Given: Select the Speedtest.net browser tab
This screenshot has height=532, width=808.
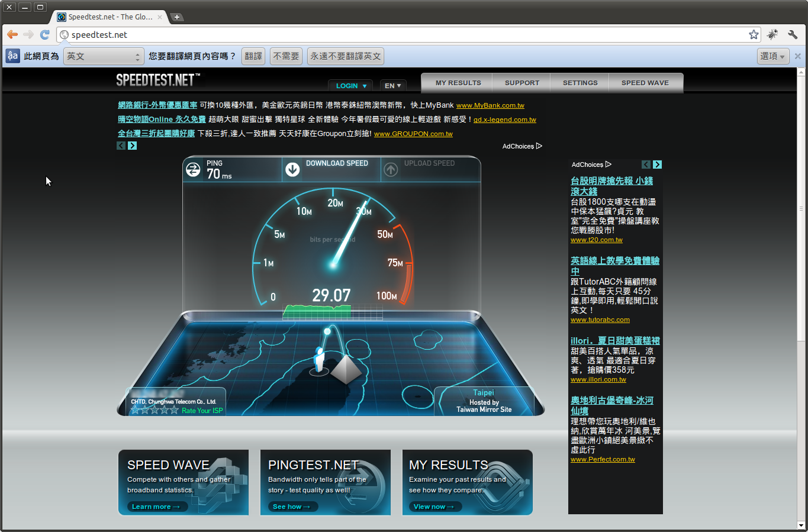Looking at the screenshot, I should click(x=110, y=17).
